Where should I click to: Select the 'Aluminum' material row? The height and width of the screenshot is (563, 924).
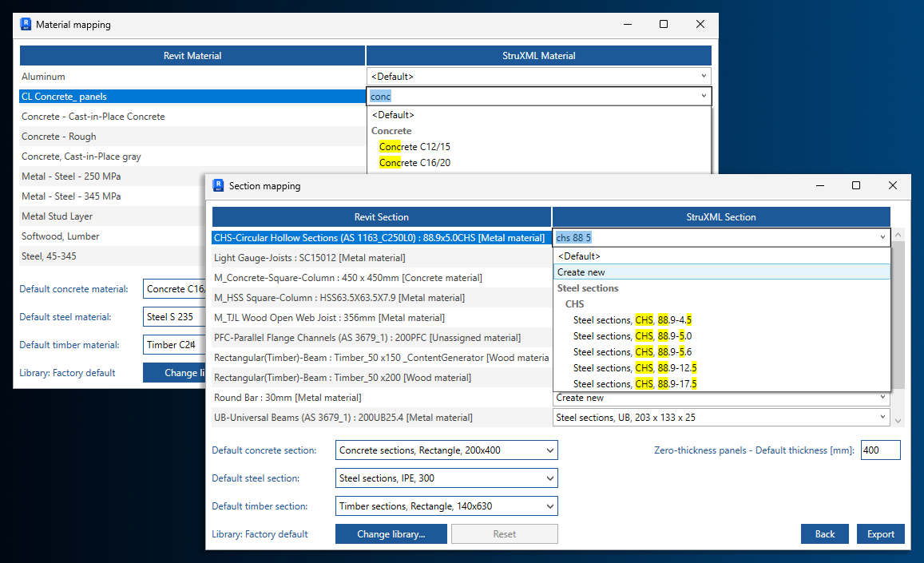(192, 76)
